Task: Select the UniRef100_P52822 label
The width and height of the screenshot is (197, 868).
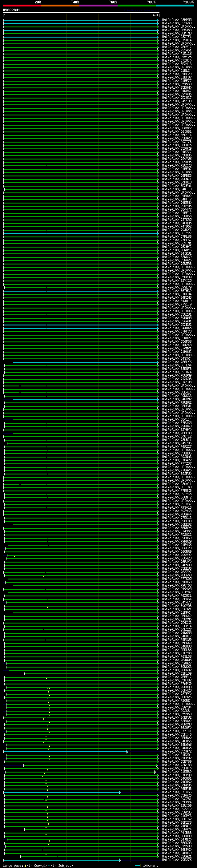Action: [x=177, y=535]
